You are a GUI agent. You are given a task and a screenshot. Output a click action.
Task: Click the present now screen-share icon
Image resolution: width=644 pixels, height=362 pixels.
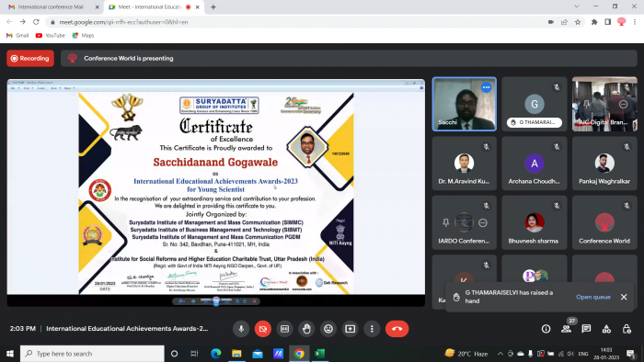point(350,329)
